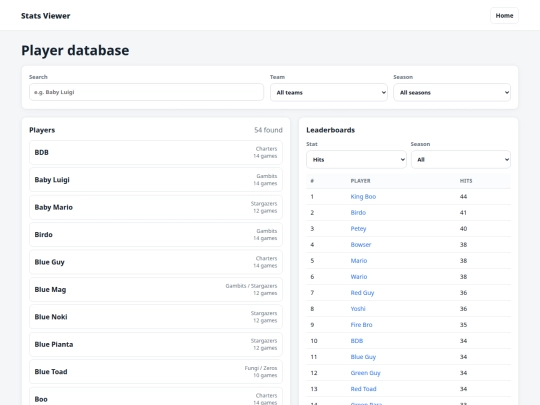Image resolution: width=540 pixels, height=405 pixels.
Task: Open the Baby Luigi player card
Action: (x=156, y=179)
